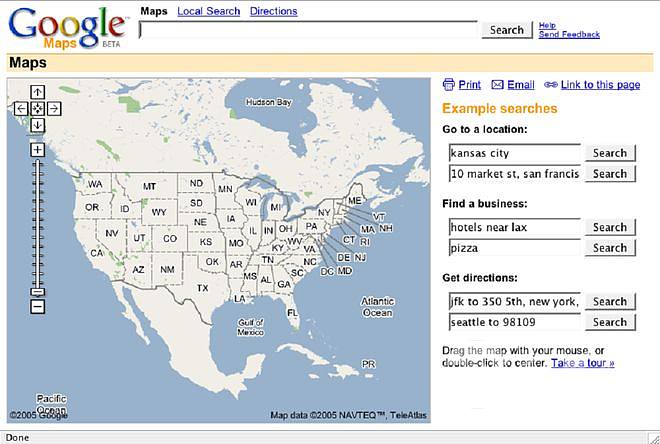This screenshot has width=660, height=444.
Task: Search for the kansas city example
Action: [610, 153]
